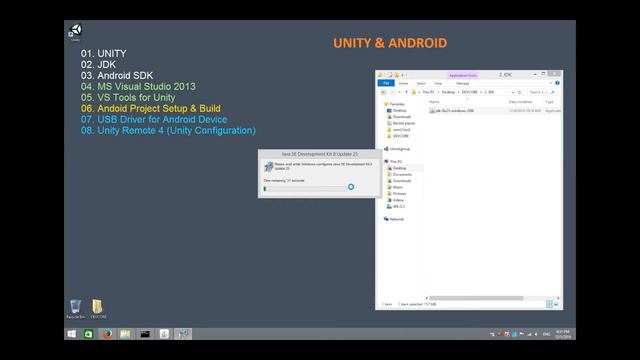The height and width of the screenshot is (360, 640).
Task: Open the taskbar clock
Action: pyautogui.click(x=563, y=334)
